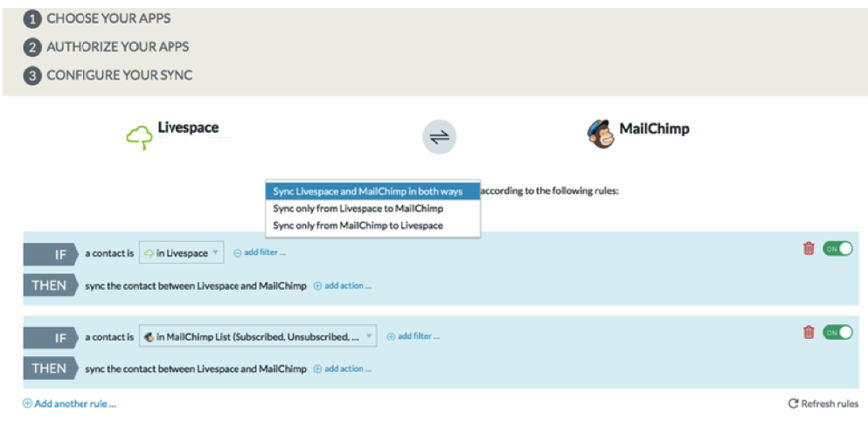Open the Configure Your Sync step
The height and width of the screenshot is (448, 868).
click(x=120, y=75)
